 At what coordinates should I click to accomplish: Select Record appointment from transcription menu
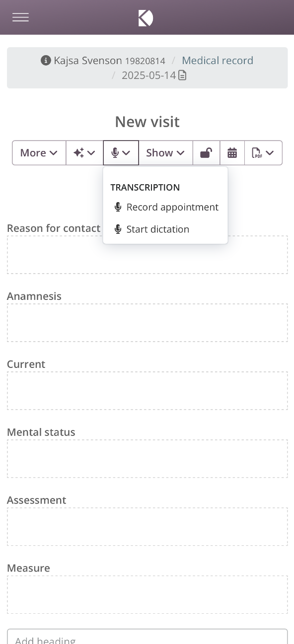pos(165,207)
